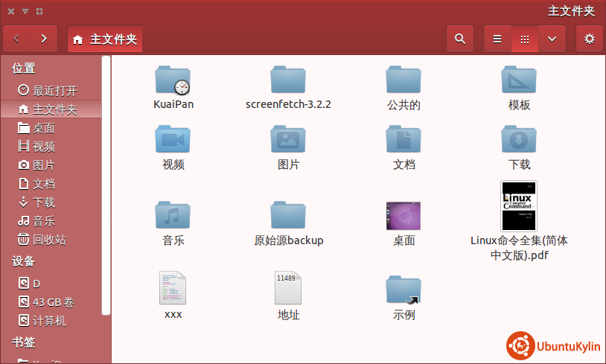Select the Linux命令全集 PDF thumbnail
Screen dimensions: 606x364
tap(519, 205)
